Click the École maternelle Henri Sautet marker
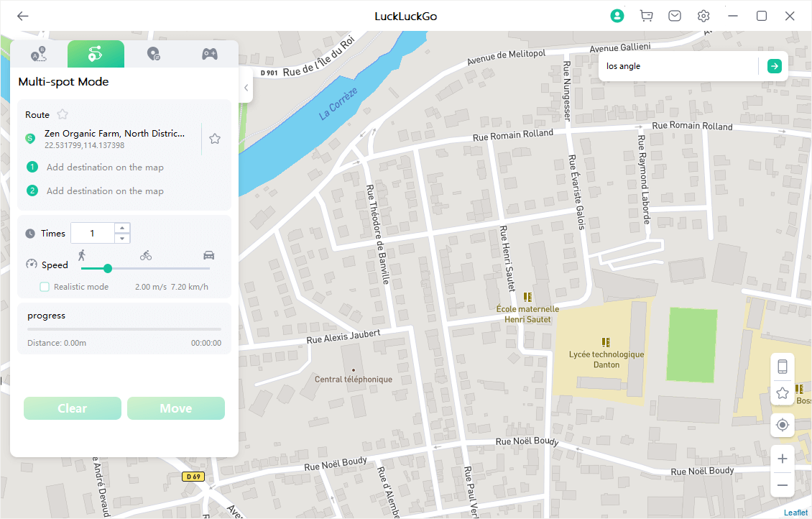 point(527,297)
